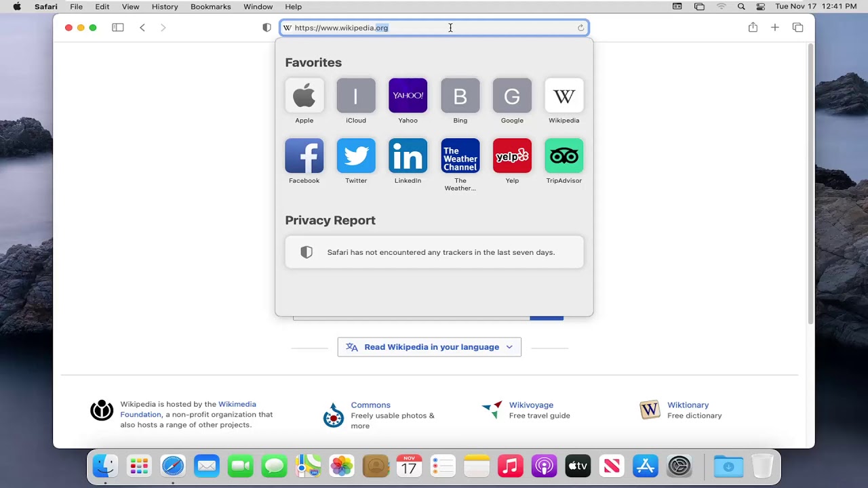
Task: Click the Wiktionary logo icon
Action: [x=650, y=409]
